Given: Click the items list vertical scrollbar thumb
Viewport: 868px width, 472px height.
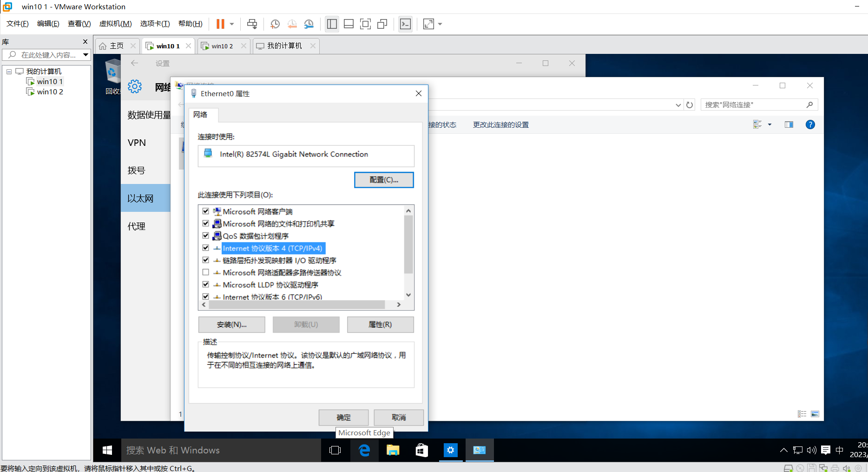Looking at the screenshot, I should pyautogui.click(x=408, y=244).
